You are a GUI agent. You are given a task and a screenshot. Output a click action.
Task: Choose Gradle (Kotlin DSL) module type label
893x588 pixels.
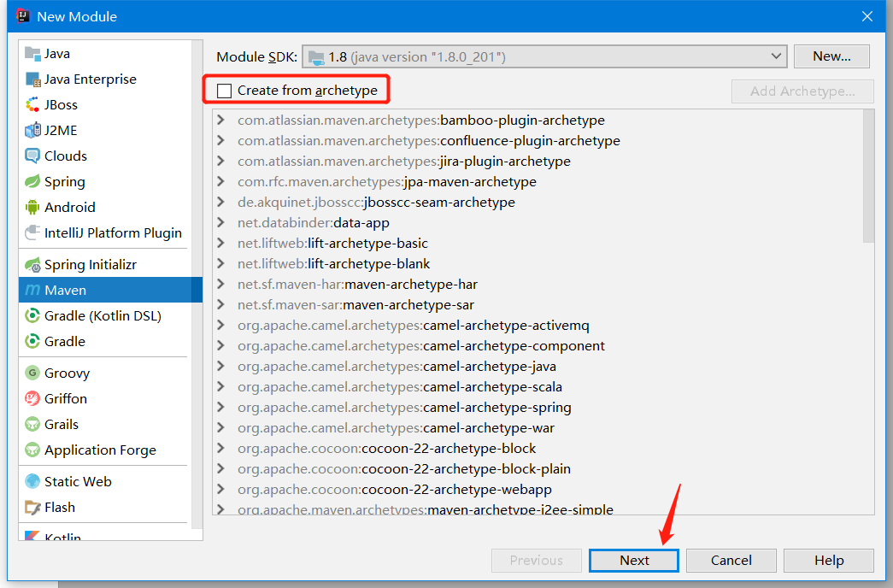click(103, 316)
